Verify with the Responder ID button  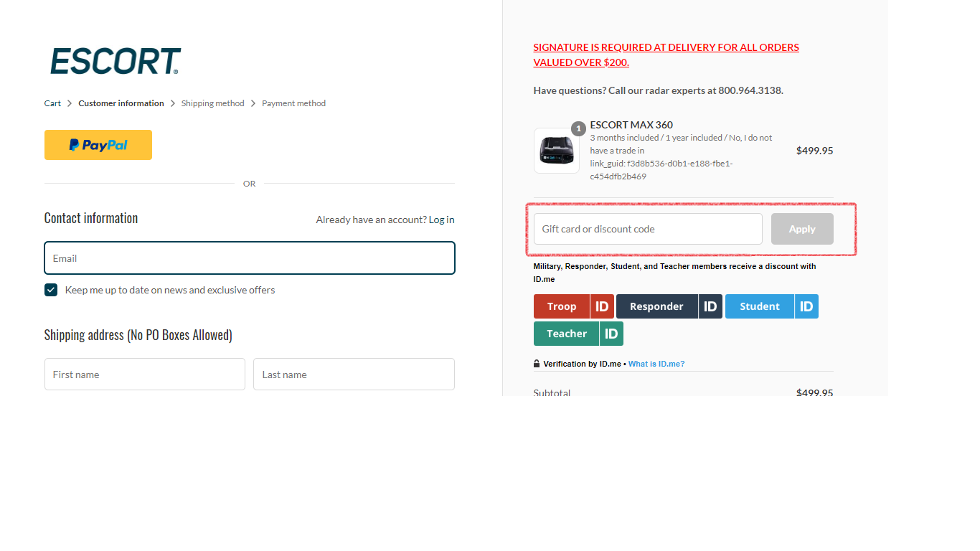(x=669, y=306)
